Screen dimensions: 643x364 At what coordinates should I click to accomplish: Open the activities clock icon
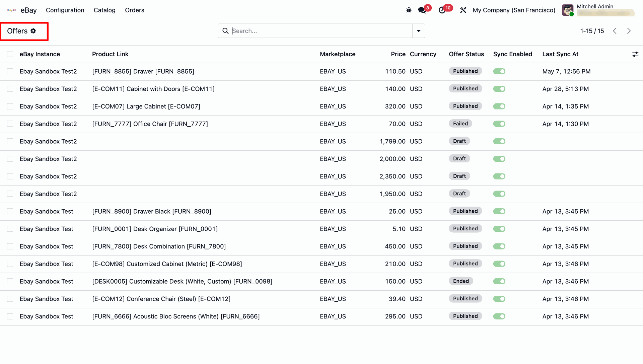442,10
